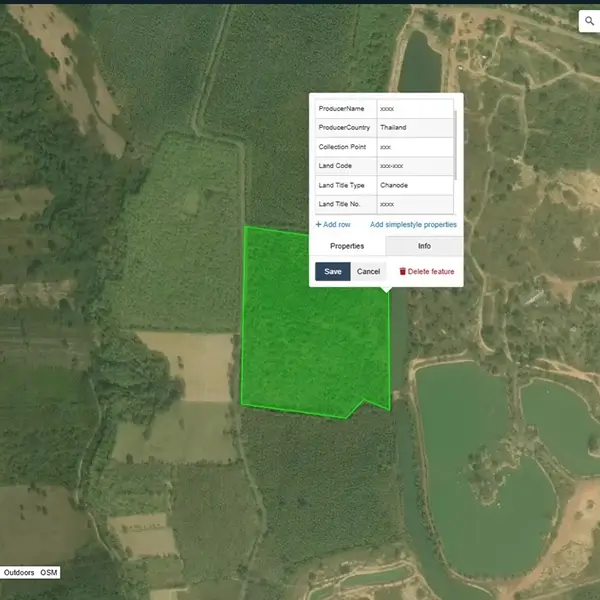Click the ProducerName value field
Screen dimensions: 600x600
[415, 108]
